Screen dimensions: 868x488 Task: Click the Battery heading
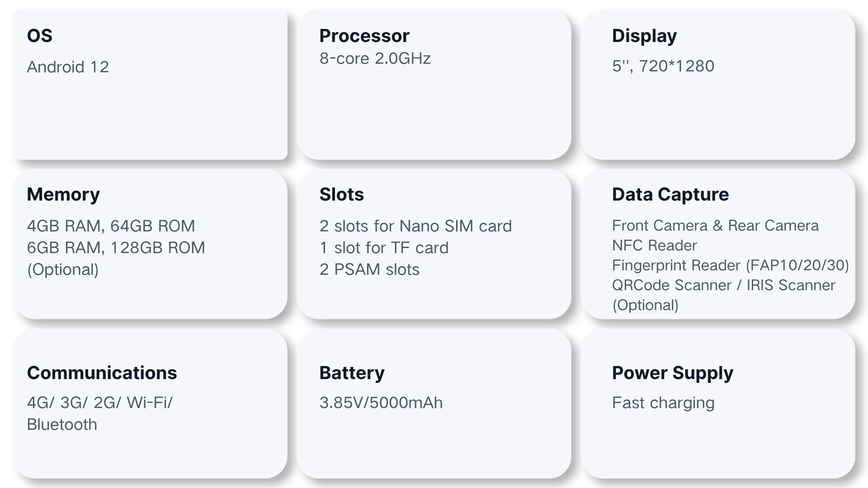(352, 373)
